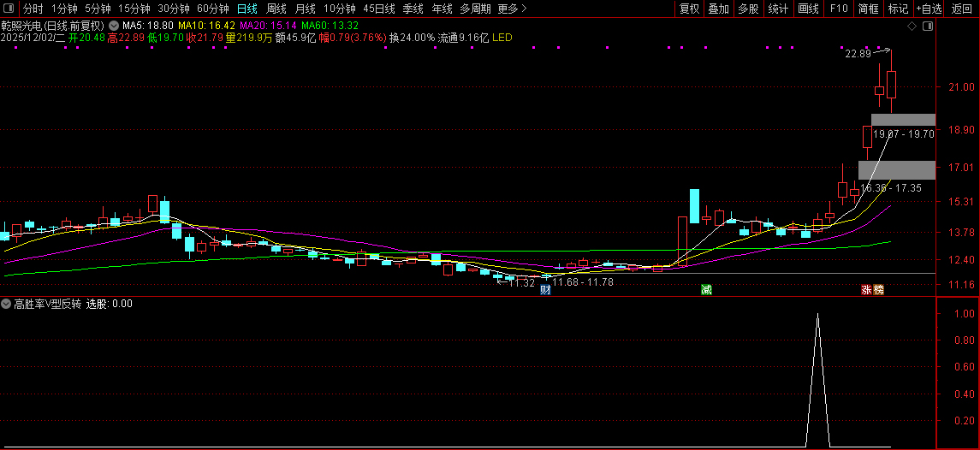The image size is (980, 450).
Task: Open the 高胜率V型反转 indicator dropdown arrow
Action: click(6, 304)
